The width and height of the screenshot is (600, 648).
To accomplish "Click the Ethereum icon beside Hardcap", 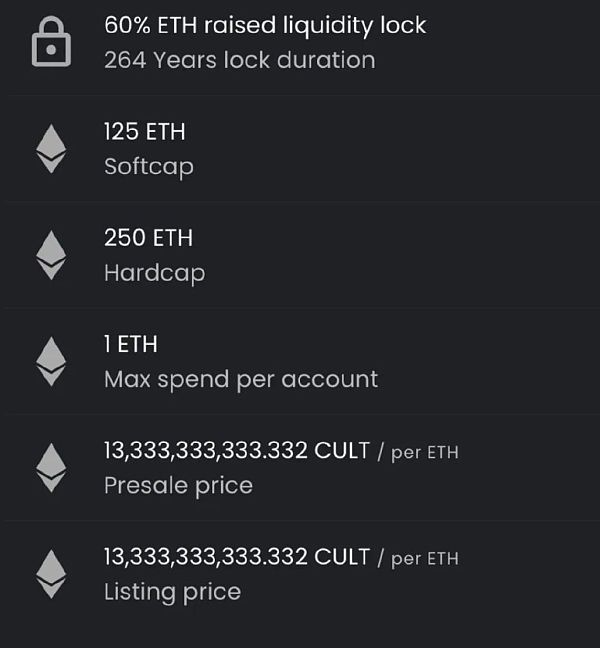I will [x=51, y=255].
